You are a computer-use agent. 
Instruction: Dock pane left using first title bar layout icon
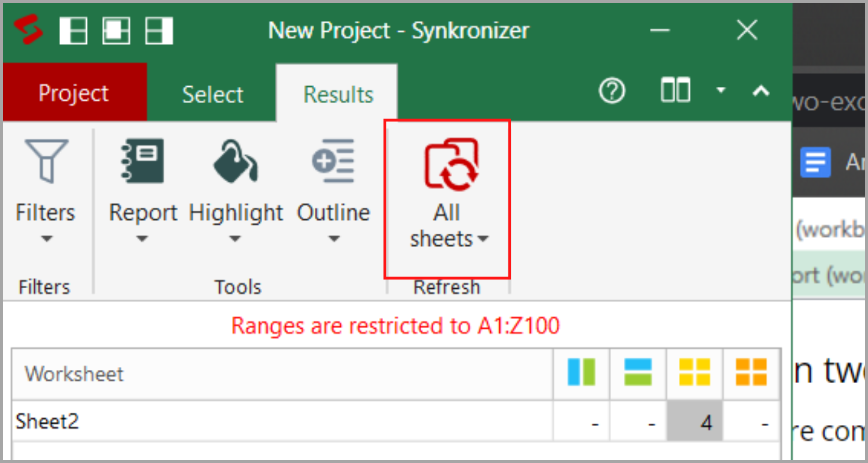tap(73, 30)
